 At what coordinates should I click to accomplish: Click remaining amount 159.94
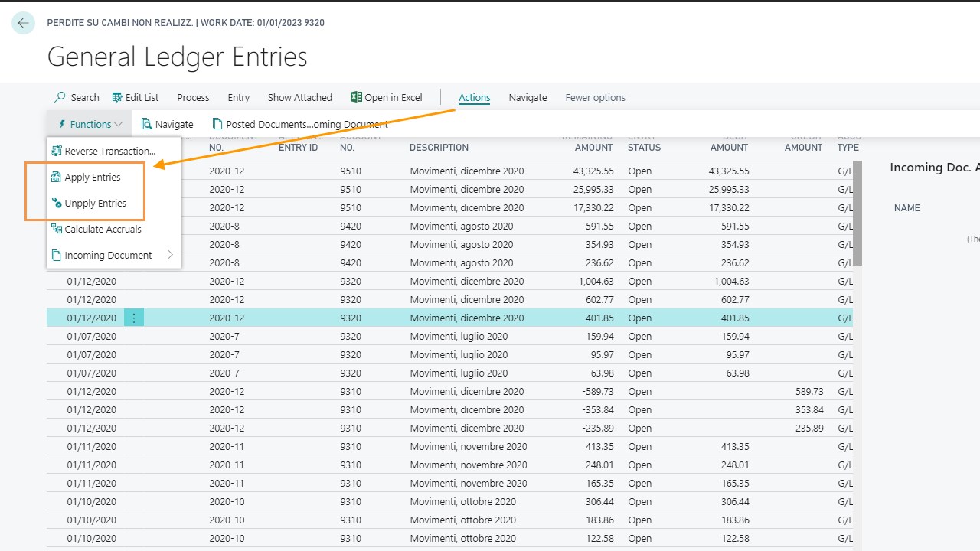pos(600,336)
